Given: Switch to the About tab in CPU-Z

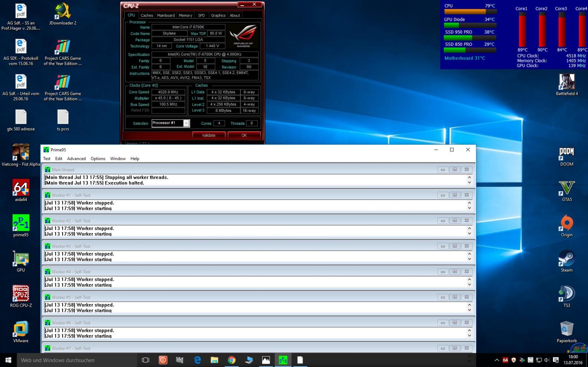Looking at the screenshot, I should (x=235, y=16).
